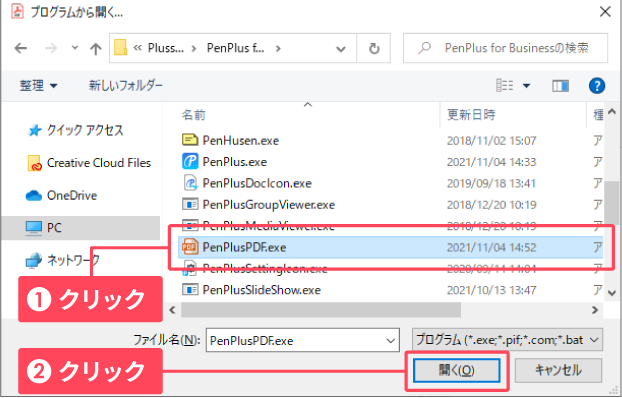Sort by 名前 column header
Image resolution: width=622 pixels, height=398 pixels.
point(194,115)
